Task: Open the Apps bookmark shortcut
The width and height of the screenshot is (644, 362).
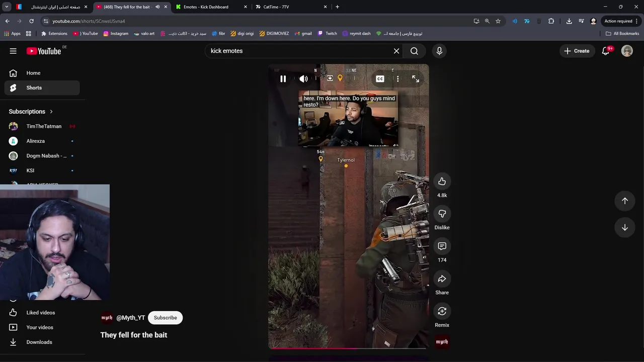Action: [x=12, y=34]
